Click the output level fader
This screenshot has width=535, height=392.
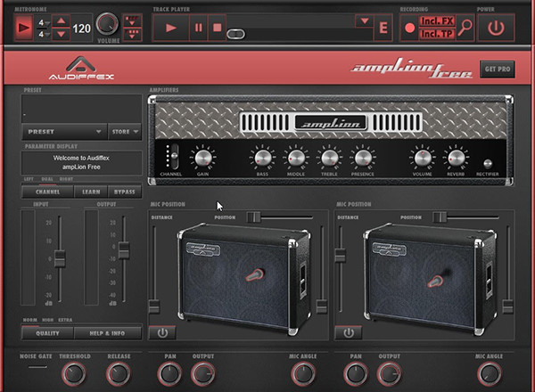[124, 250]
